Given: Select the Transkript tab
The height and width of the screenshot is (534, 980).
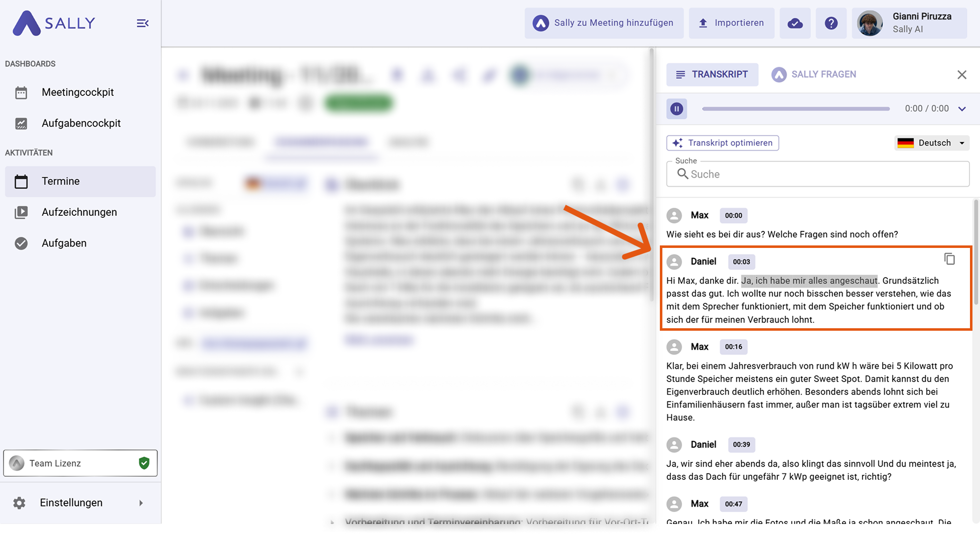Looking at the screenshot, I should 712,75.
